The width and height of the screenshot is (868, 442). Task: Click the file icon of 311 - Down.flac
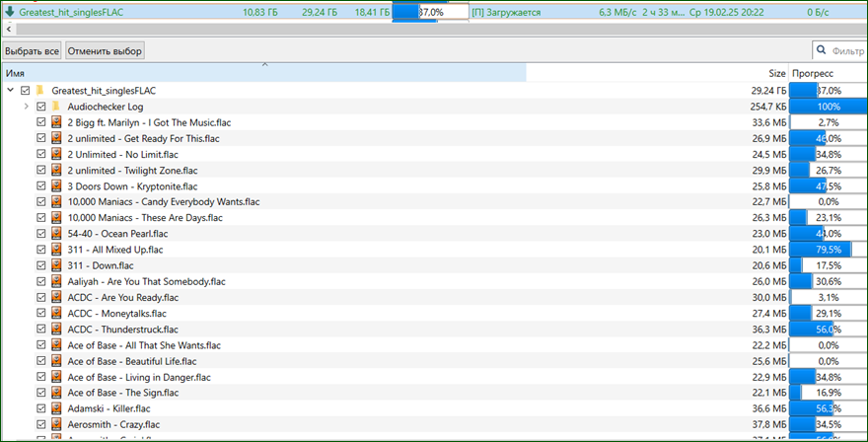coord(56,265)
